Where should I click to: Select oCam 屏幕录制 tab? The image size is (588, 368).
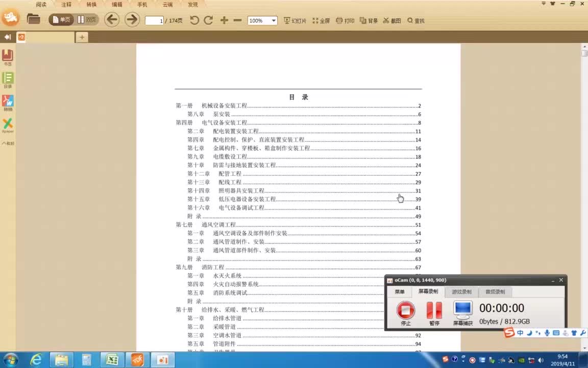click(428, 291)
